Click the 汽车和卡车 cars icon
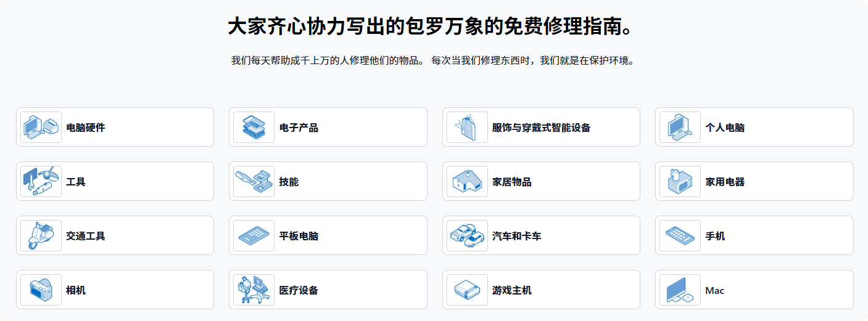The image size is (868, 321). (467, 236)
